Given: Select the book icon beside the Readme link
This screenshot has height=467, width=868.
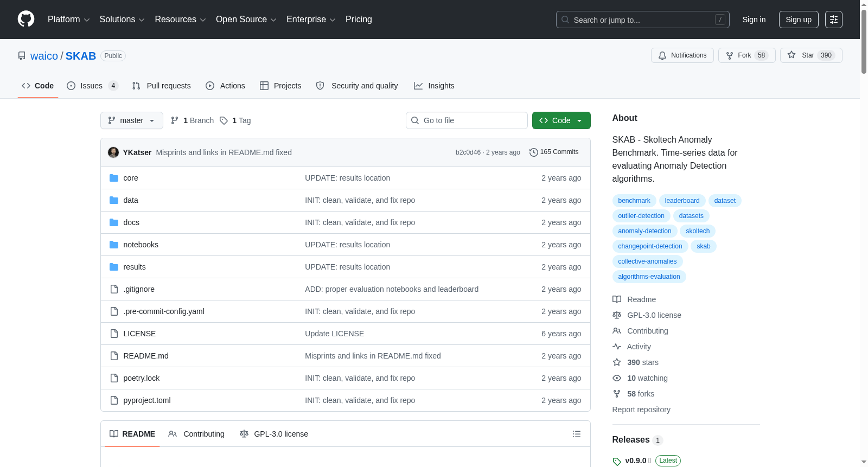Looking at the screenshot, I should 617,299.
